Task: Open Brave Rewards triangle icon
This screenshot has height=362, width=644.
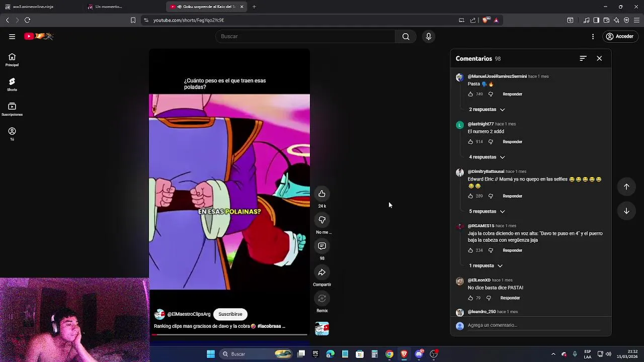Action: point(496,20)
